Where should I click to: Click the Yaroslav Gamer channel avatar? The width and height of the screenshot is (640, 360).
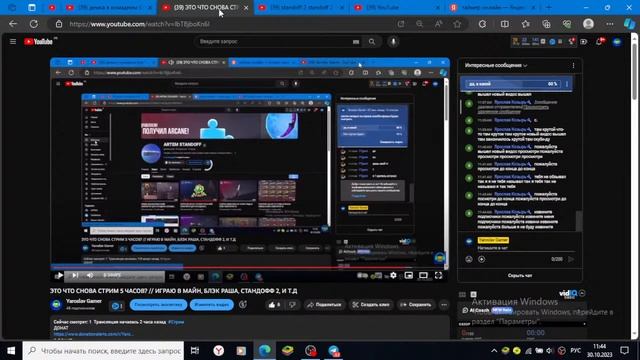coord(56,304)
